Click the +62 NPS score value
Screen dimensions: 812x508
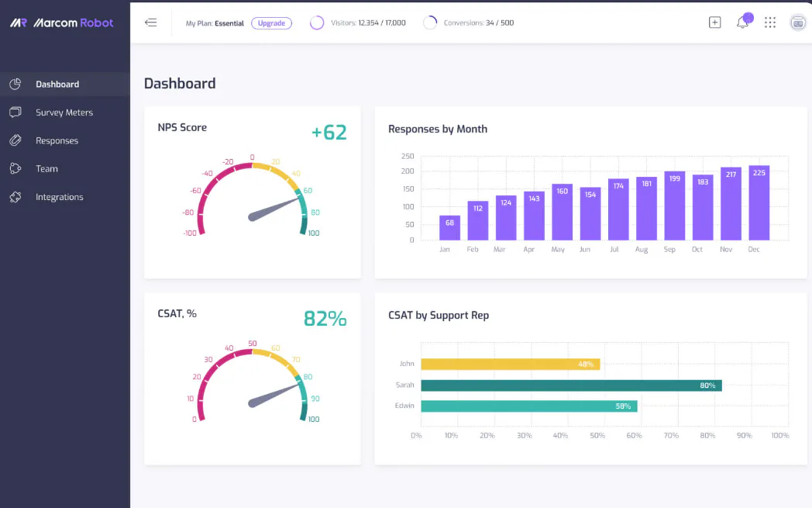329,132
